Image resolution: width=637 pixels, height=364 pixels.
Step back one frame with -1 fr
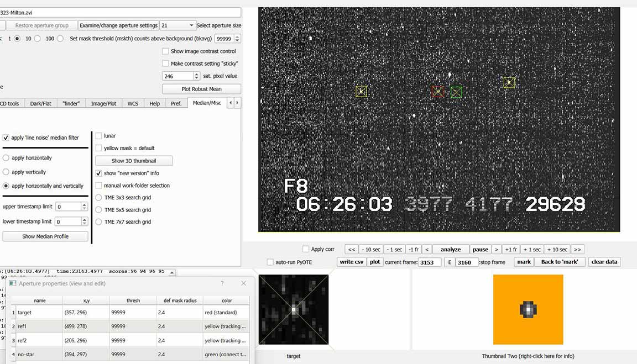(x=413, y=250)
